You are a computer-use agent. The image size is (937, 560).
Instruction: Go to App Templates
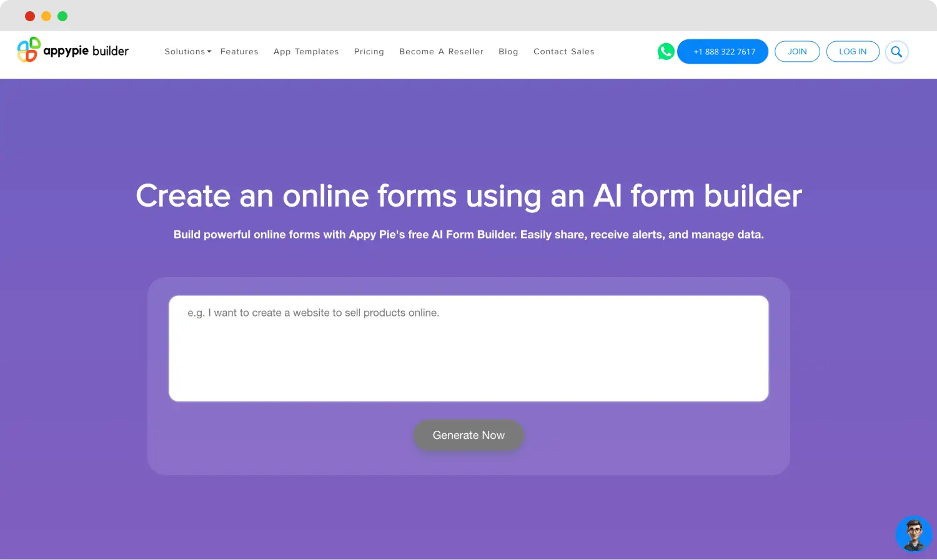click(x=306, y=52)
